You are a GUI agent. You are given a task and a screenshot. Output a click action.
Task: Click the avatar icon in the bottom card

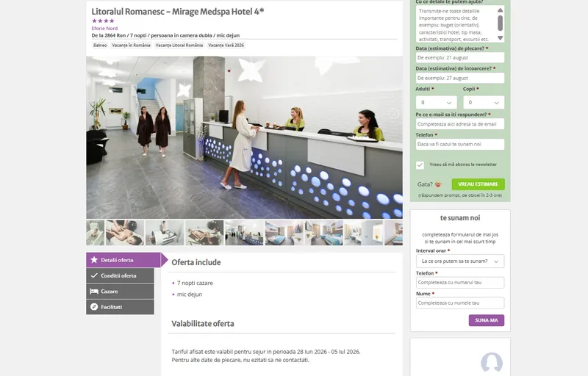(492, 362)
